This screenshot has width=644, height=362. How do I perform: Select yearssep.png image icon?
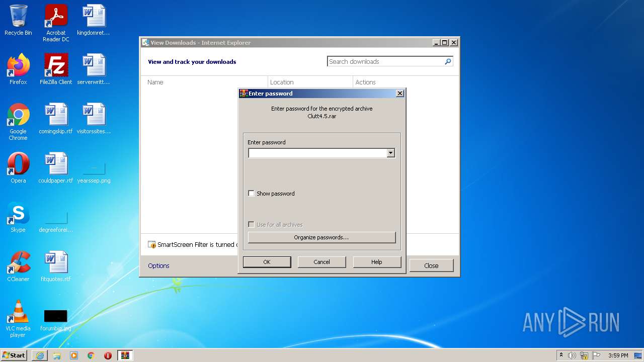point(94,171)
